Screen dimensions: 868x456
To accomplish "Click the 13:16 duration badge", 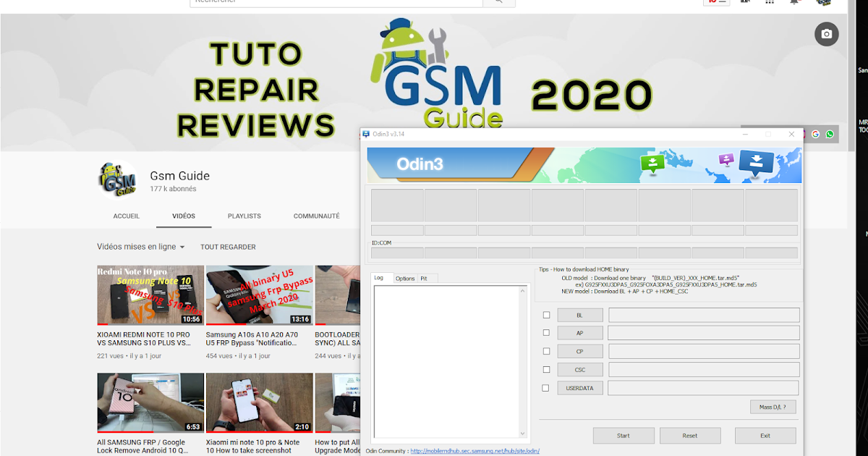I will [300, 319].
